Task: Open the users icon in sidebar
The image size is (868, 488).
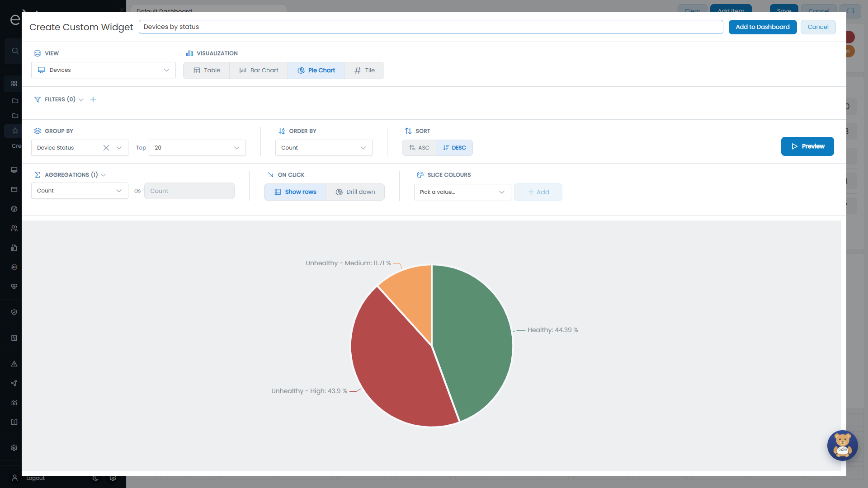Action: pos(14,228)
